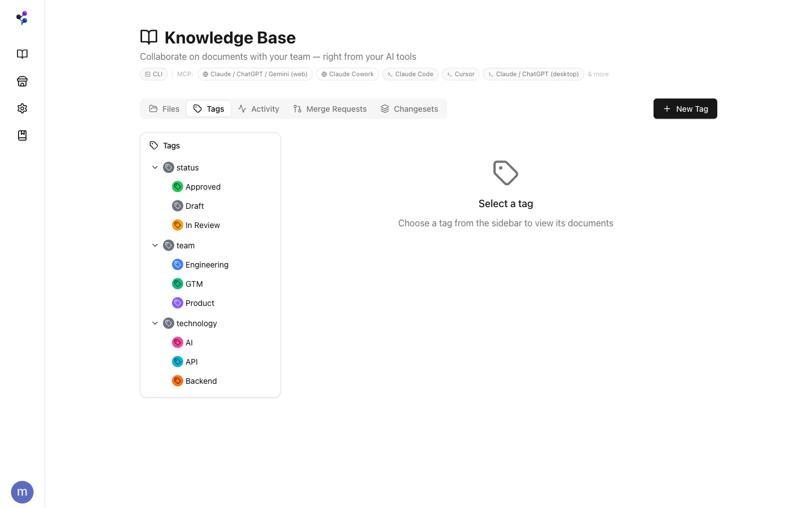Open the Merge Requests tab

point(330,108)
